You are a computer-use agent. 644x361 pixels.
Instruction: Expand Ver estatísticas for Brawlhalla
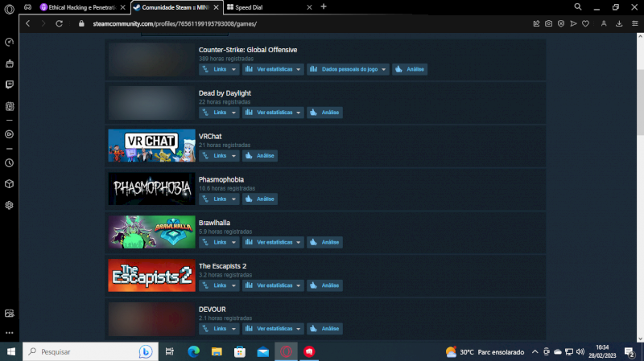click(x=273, y=243)
